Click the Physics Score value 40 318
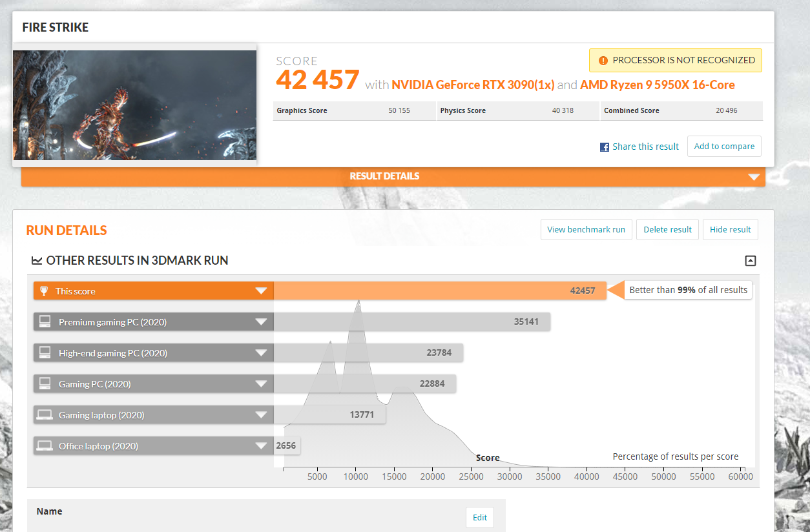810x532 pixels. tap(563, 110)
